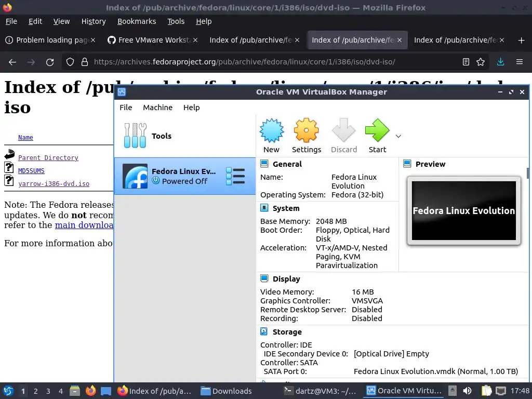Click the Fedora Linux Evolution preview thumbnail
Viewport: 532px width, 399px height.
pyautogui.click(x=463, y=210)
